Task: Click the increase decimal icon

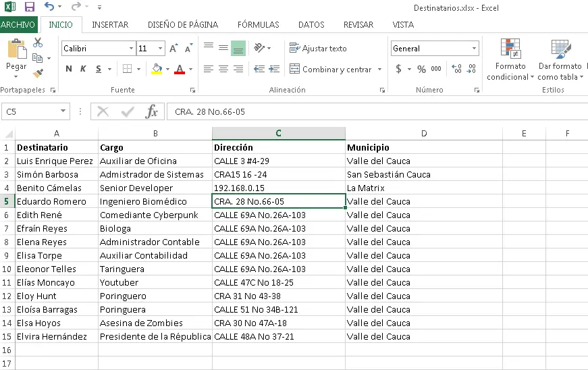Action: point(457,69)
